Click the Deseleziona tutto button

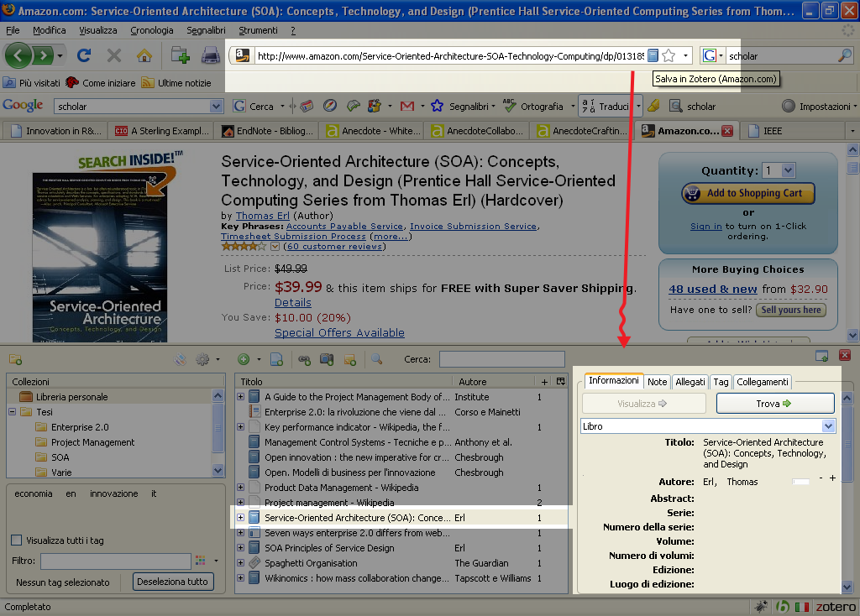point(172,582)
